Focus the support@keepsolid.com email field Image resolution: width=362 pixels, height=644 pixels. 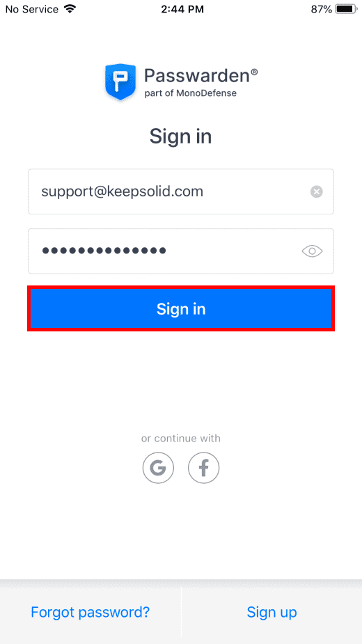point(181,191)
